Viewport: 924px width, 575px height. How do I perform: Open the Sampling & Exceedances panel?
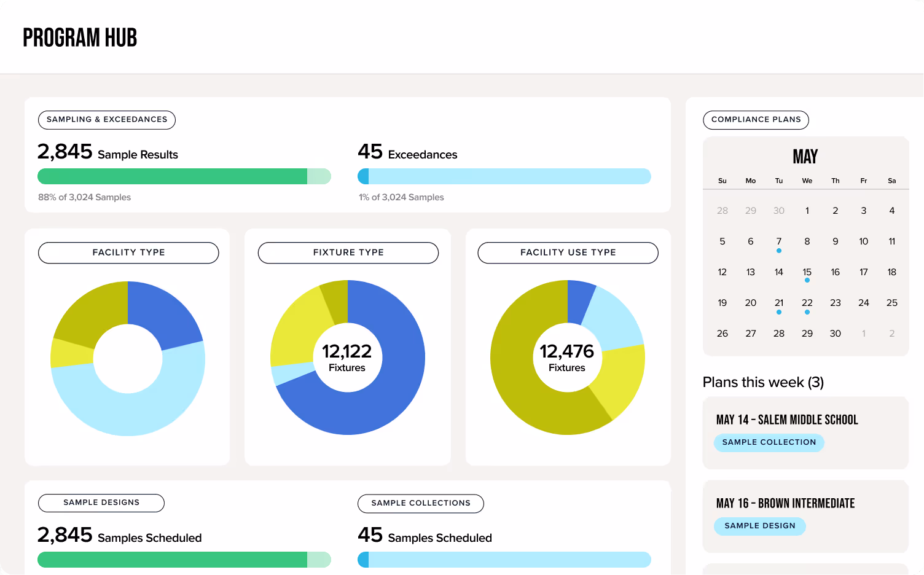(106, 120)
